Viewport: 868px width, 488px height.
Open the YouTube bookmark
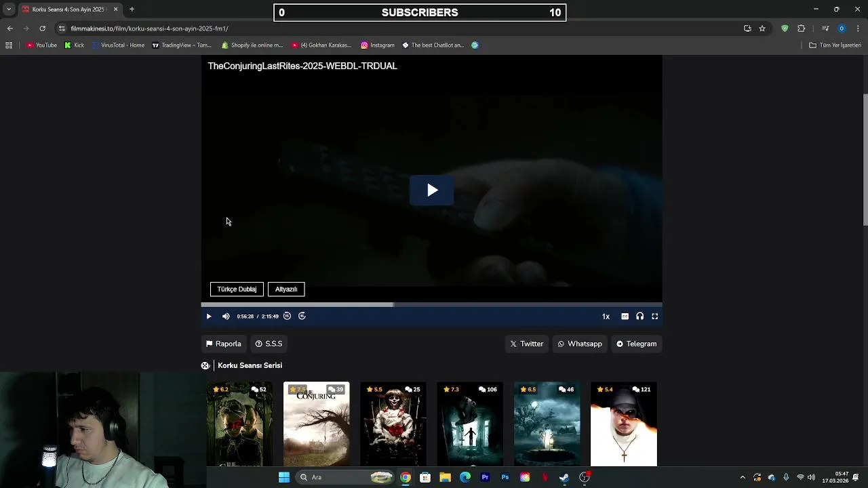coord(41,45)
